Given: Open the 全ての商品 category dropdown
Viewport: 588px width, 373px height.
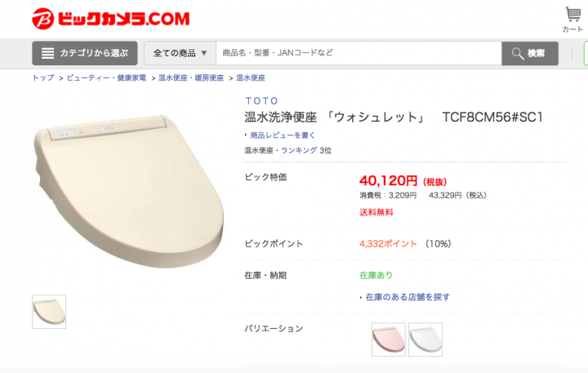Looking at the screenshot, I should [180, 53].
